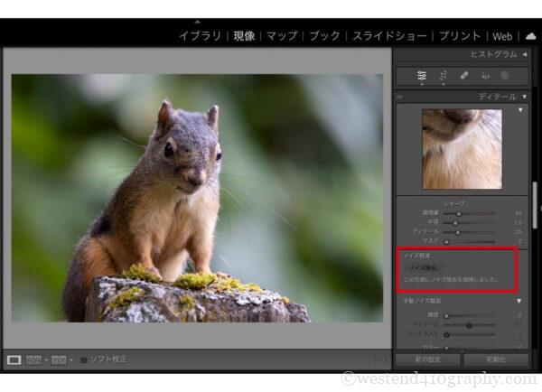
Task: Hide the detail preview thumbnail triangle
Action: point(519,111)
